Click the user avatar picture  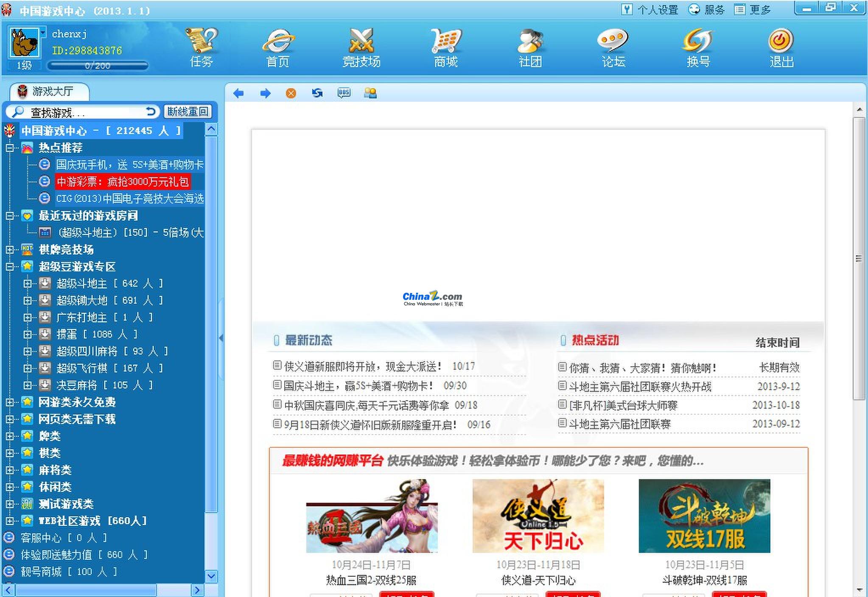24,42
